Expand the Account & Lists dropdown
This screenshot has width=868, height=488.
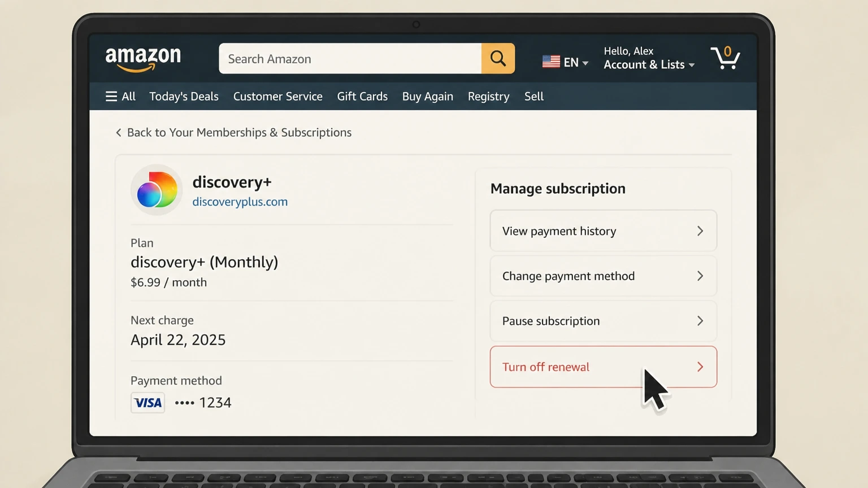[x=649, y=64]
